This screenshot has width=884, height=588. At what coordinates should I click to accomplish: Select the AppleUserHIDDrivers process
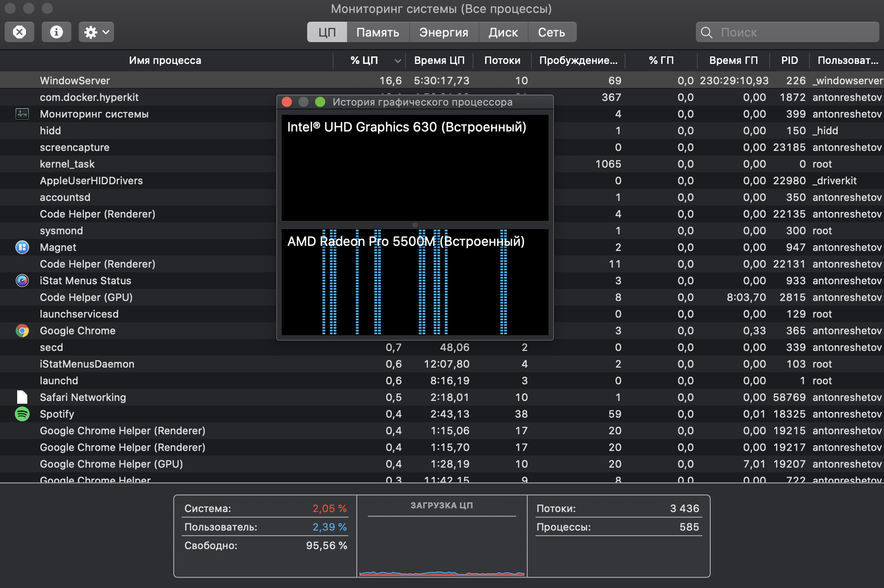(91, 181)
